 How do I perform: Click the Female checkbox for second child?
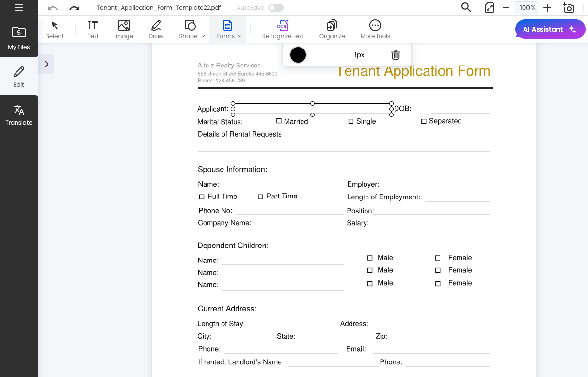[438, 270]
